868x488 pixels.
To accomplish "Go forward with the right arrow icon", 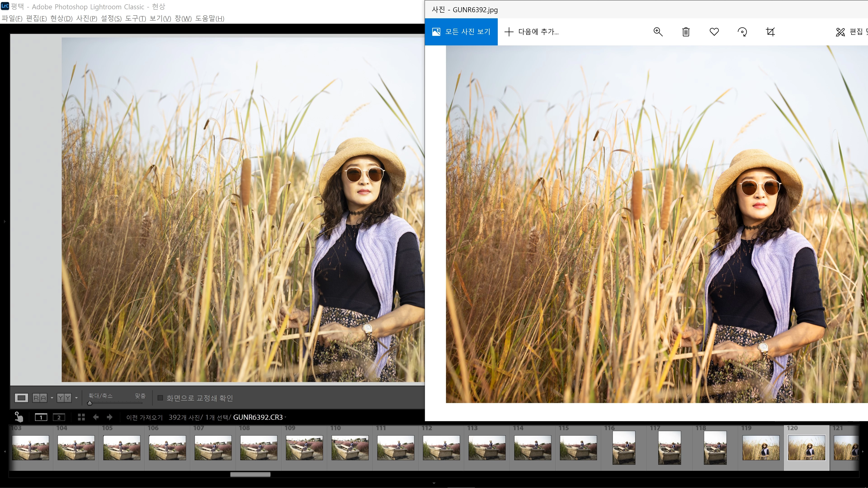I will pyautogui.click(x=109, y=417).
